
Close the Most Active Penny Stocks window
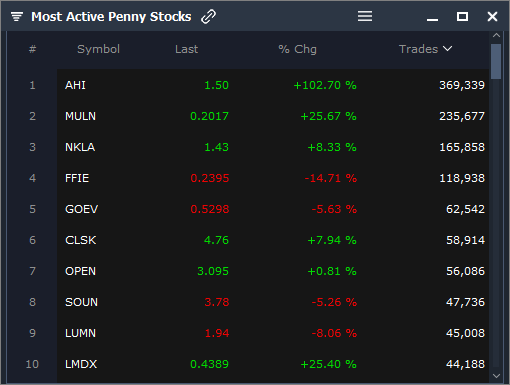point(492,16)
